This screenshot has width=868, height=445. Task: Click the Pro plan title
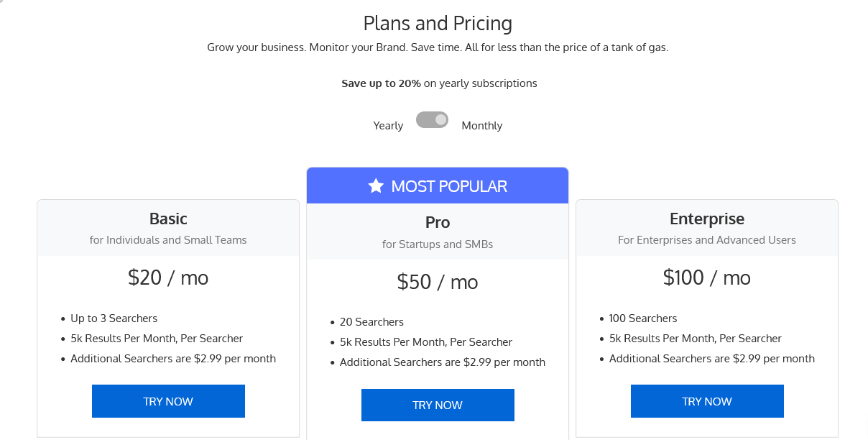click(438, 221)
